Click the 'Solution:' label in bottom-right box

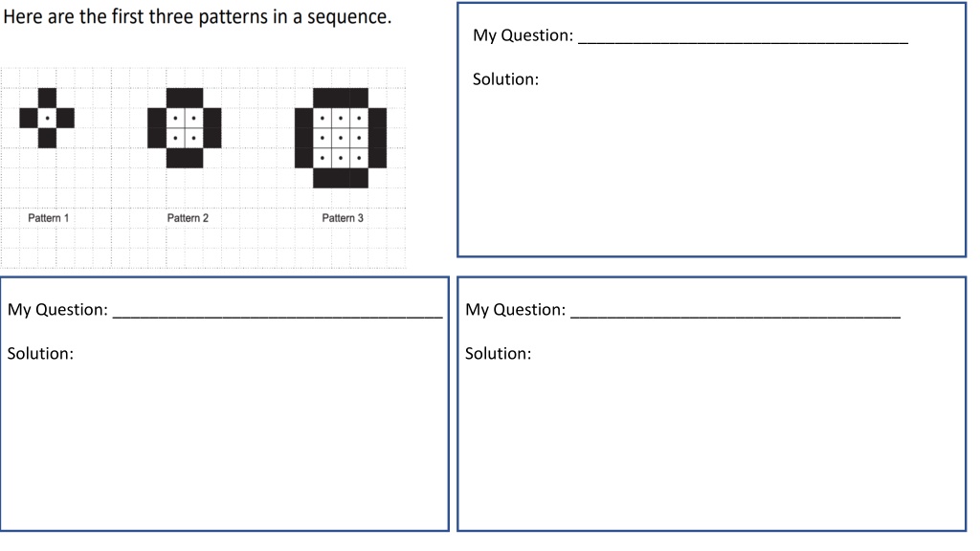(x=498, y=354)
